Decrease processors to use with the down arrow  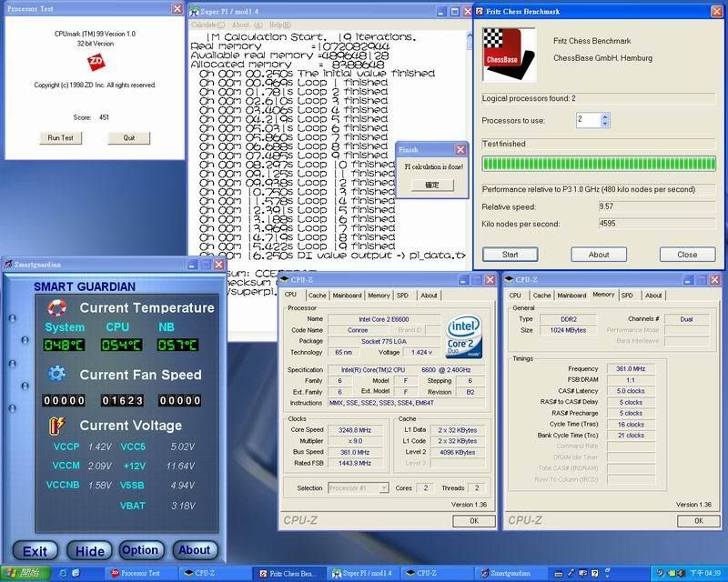(x=605, y=124)
